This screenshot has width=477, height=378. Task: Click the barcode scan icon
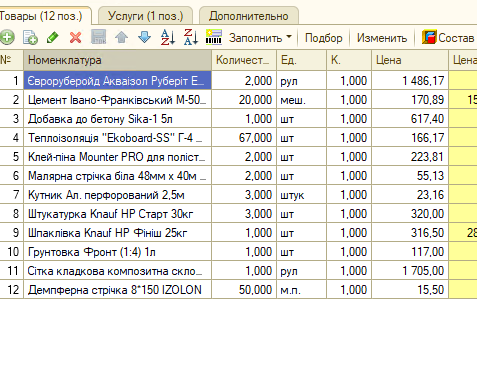click(214, 37)
